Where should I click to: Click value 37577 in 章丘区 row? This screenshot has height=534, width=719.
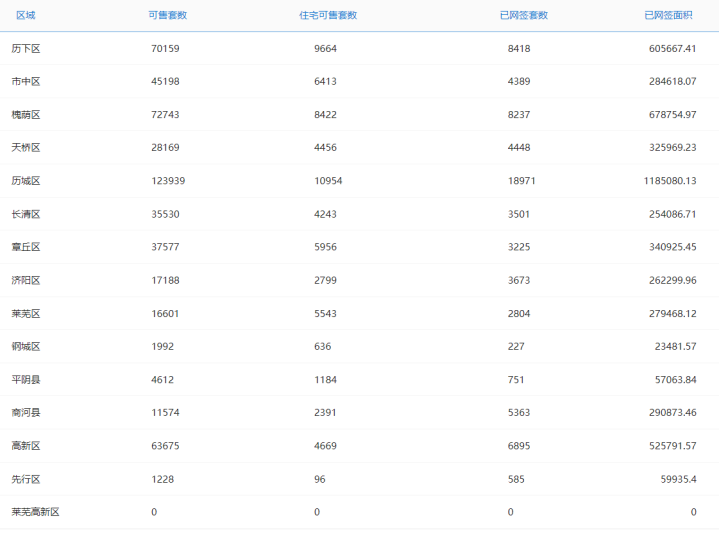[166, 247]
